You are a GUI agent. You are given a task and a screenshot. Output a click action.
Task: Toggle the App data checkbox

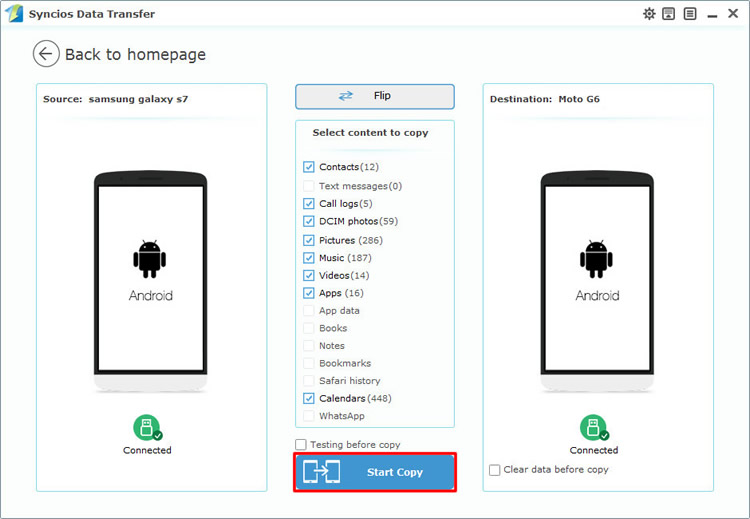309,310
